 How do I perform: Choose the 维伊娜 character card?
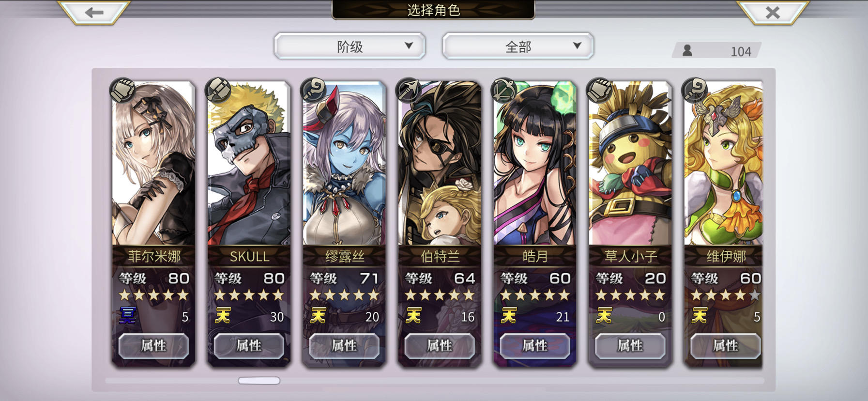[723, 223]
